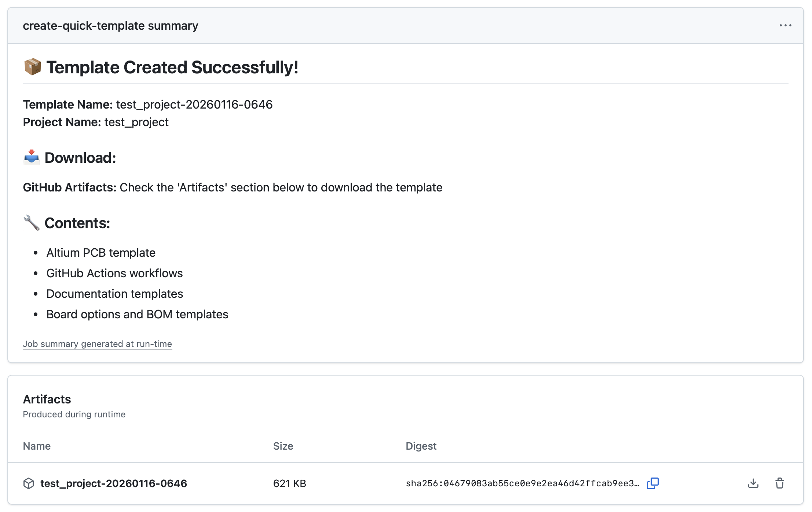
Task: Delete the test_project artifact via trash icon
Action: [x=780, y=483]
